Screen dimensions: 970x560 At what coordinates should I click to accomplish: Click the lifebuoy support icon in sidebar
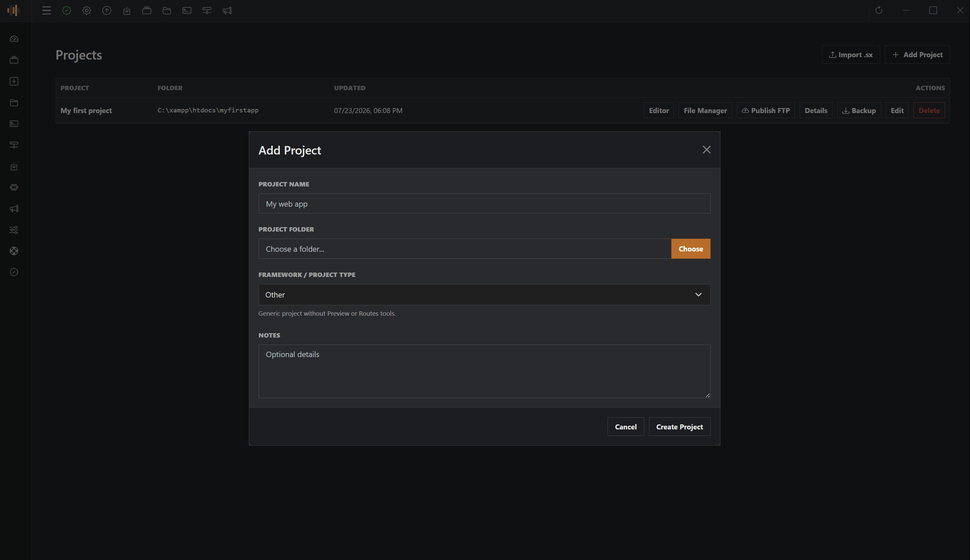coord(14,251)
